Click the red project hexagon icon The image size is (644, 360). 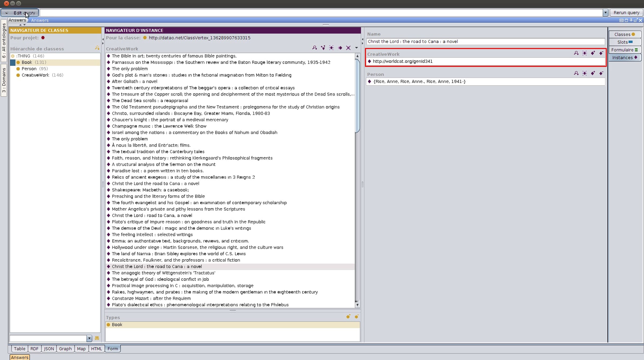pyautogui.click(x=43, y=38)
